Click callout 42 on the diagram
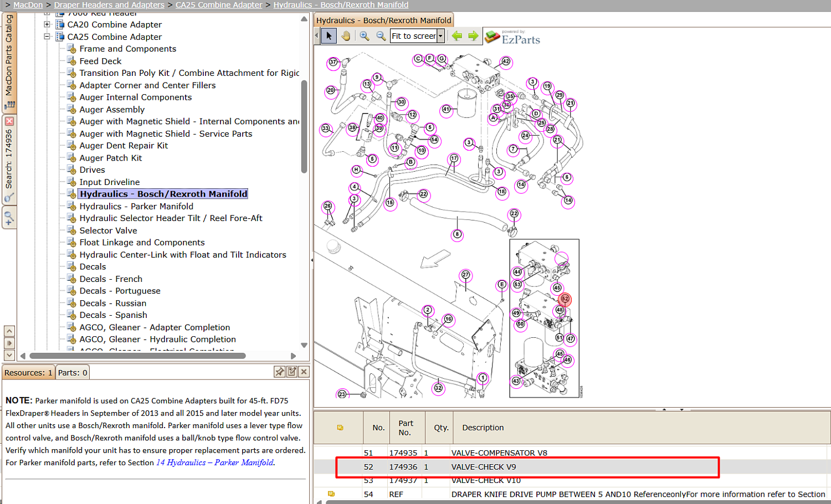Viewport: 831px width, 504px height. (505, 61)
